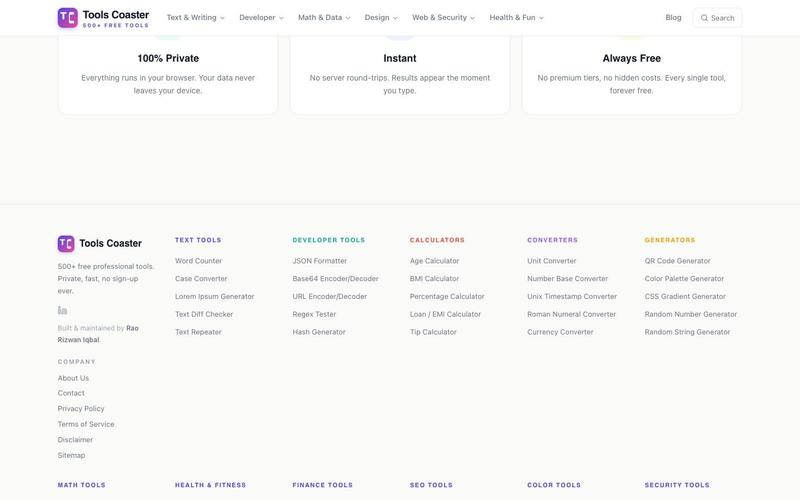
Task: Open the Text Diff Checker link
Action: tap(204, 314)
